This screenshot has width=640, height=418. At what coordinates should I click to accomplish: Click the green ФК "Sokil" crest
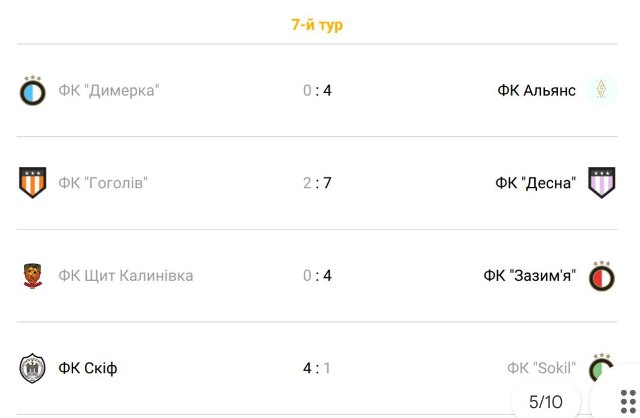tap(602, 367)
